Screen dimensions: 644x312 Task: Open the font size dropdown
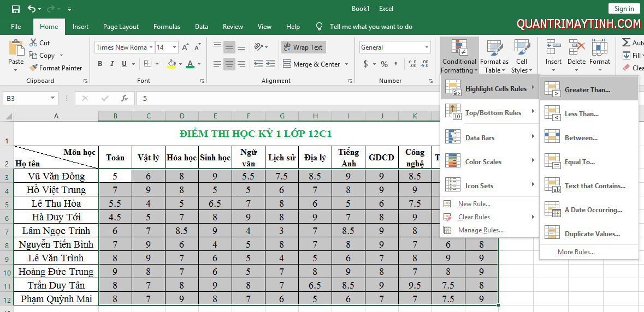pyautogui.click(x=175, y=47)
